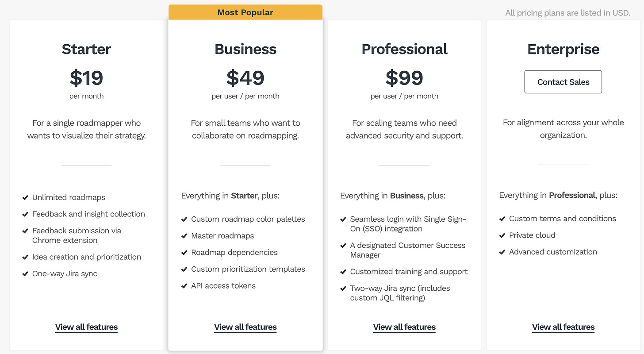The image size is (644, 354).
Task: Click the checkmark beside Unlimited roadmaps
Action: pos(25,197)
